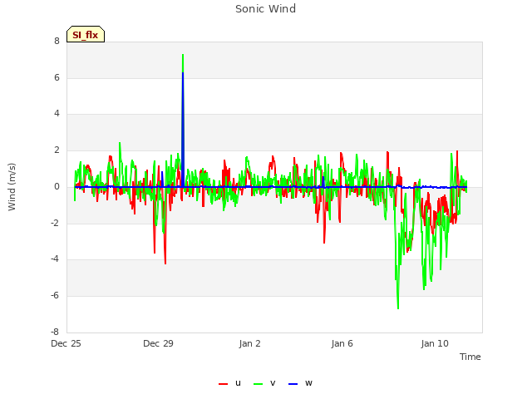Image resolution: width=532 pixels, height=399 pixels.
Task: Click the blue w legend line marker
Action: click(x=293, y=384)
